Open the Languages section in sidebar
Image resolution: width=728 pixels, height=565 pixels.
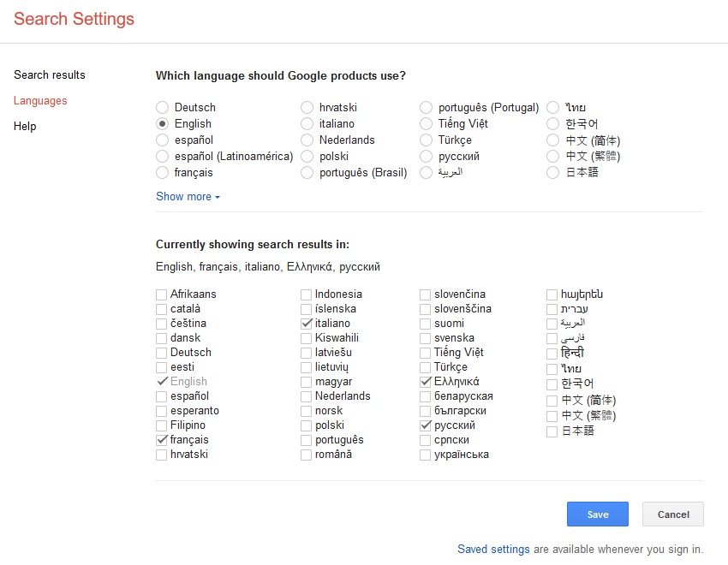pyautogui.click(x=40, y=101)
